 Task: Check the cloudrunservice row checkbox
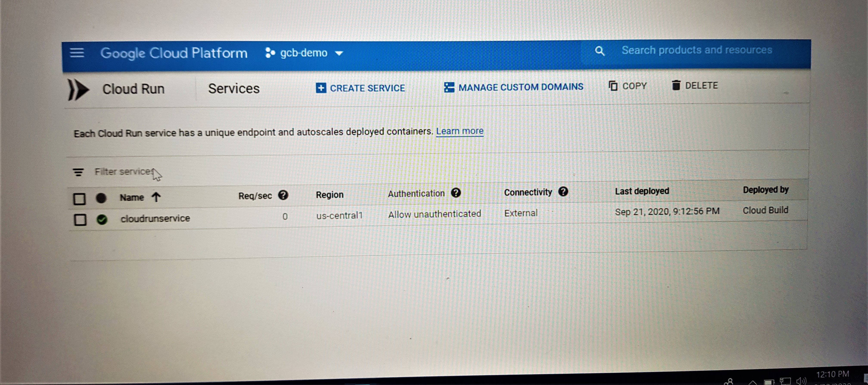pos(80,220)
